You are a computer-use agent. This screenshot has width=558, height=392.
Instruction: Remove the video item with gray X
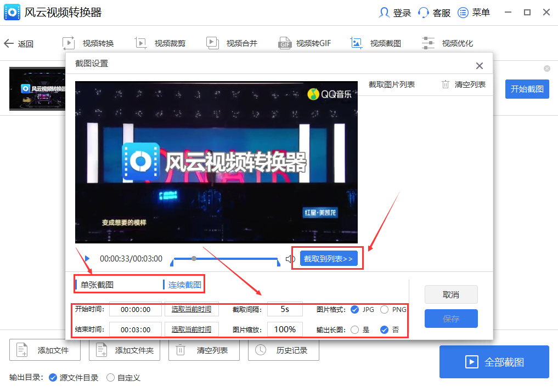(x=547, y=69)
